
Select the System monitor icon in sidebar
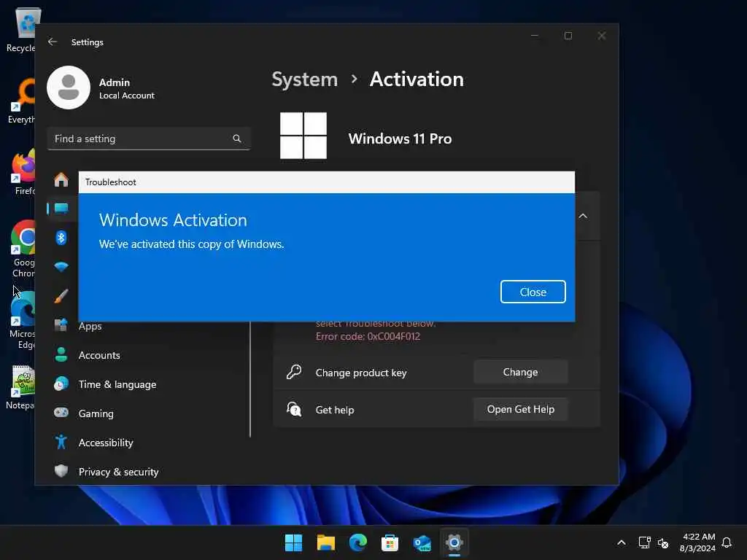click(x=61, y=208)
